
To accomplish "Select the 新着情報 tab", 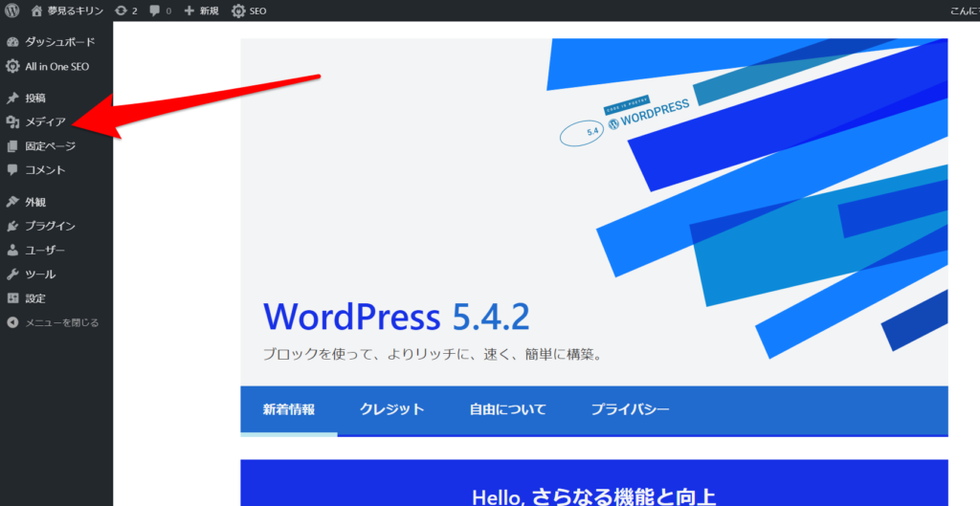I will [289, 409].
